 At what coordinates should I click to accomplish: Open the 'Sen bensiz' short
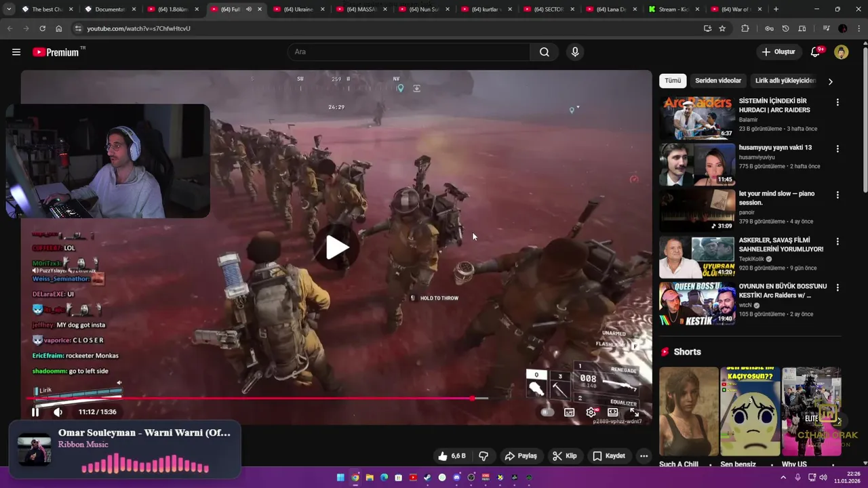coord(750,411)
